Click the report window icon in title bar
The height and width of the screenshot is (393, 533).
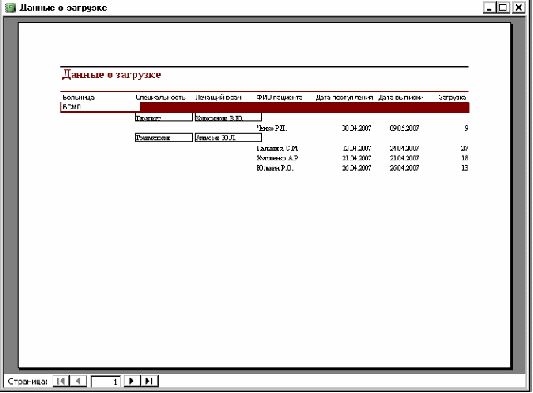click(x=11, y=7)
